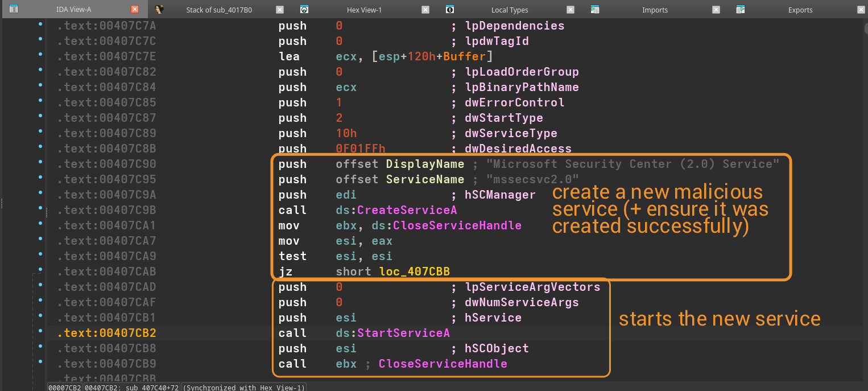868x391 pixels.
Task: Click the Stack of sub_4017B0 tab icon
Action: click(160, 10)
